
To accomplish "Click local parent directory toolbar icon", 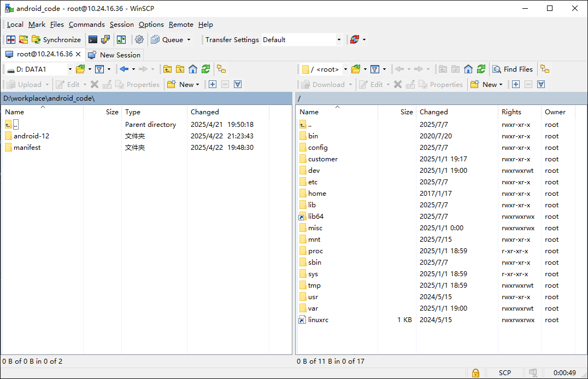I will pos(167,69).
